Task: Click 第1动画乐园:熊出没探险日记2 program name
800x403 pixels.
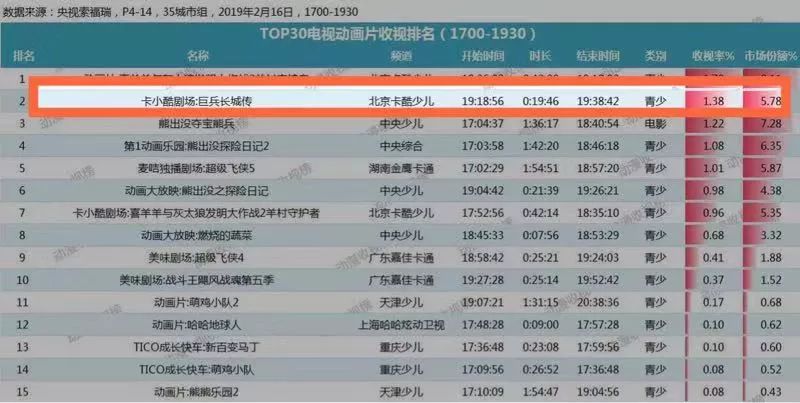Action: (199, 145)
